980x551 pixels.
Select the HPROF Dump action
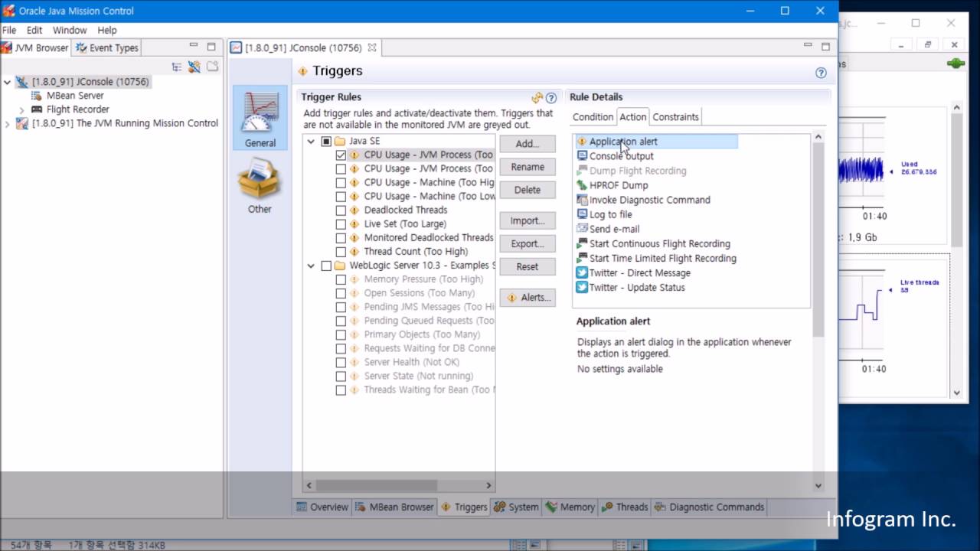pos(612,185)
